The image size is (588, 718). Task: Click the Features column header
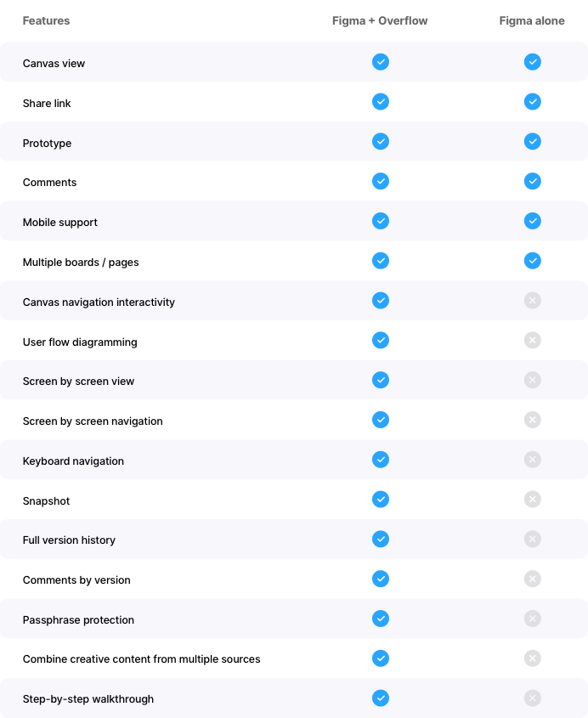click(x=46, y=20)
